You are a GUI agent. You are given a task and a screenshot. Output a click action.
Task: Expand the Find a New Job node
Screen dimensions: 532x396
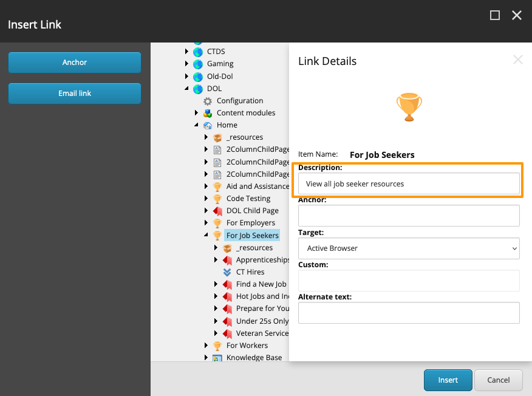pyautogui.click(x=216, y=284)
